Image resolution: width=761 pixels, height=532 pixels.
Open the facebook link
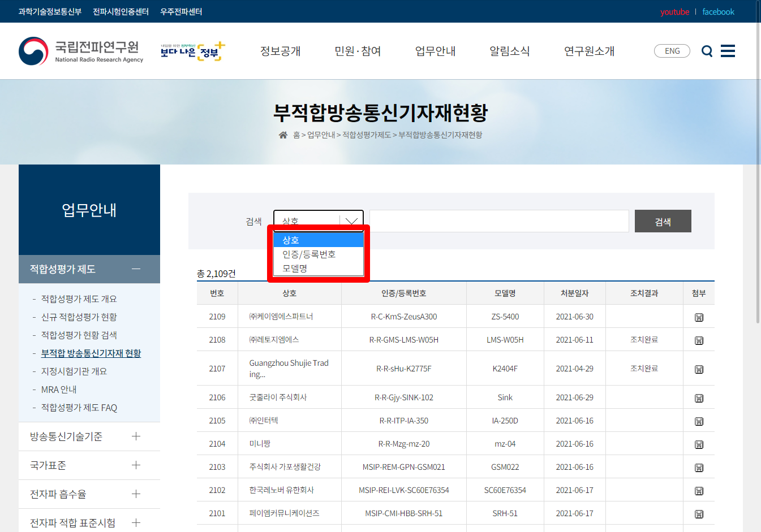718,12
